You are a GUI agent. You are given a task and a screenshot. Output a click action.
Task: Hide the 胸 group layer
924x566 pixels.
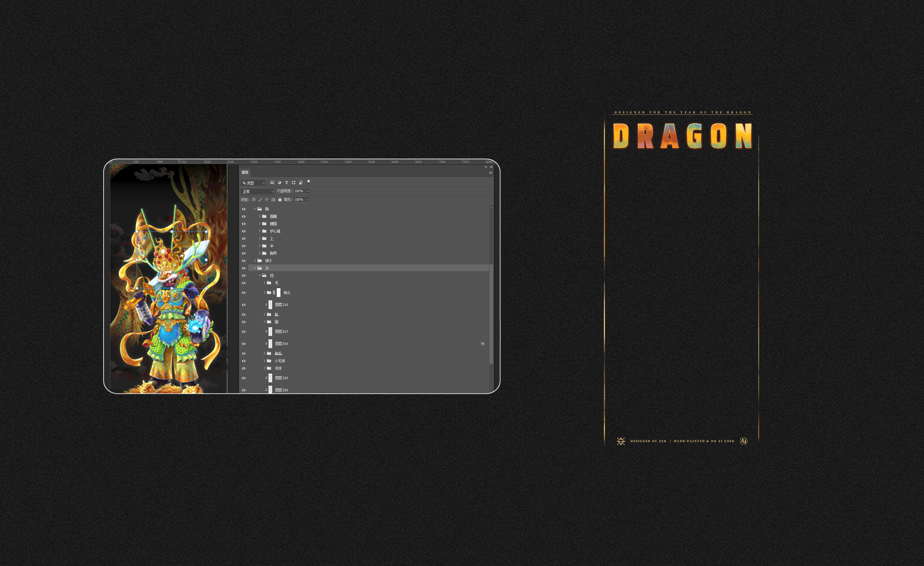click(x=244, y=209)
